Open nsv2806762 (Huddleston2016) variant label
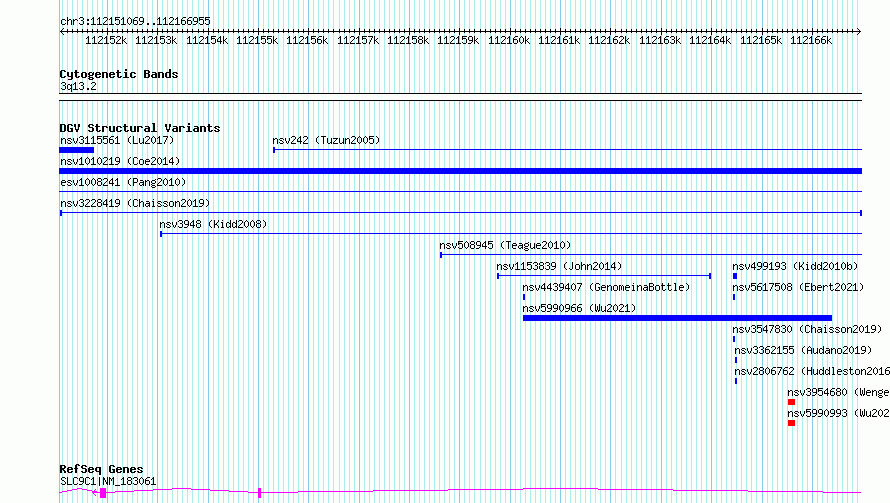890x503 pixels. pos(812,371)
